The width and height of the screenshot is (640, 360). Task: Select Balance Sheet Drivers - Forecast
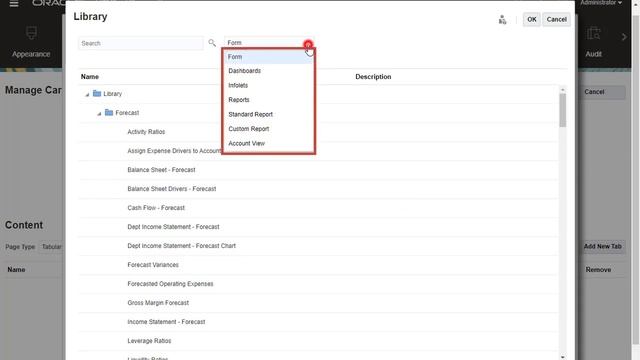(172, 189)
